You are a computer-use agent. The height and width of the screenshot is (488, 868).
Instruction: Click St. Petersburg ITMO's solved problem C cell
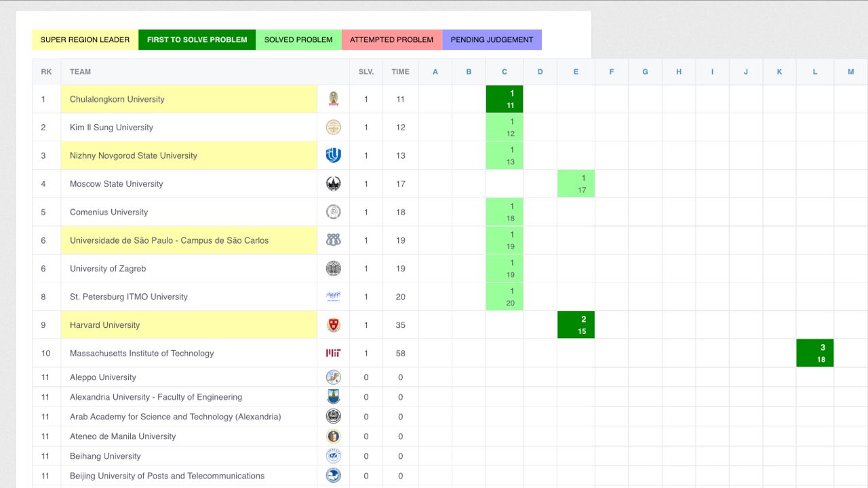click(505, 297)
